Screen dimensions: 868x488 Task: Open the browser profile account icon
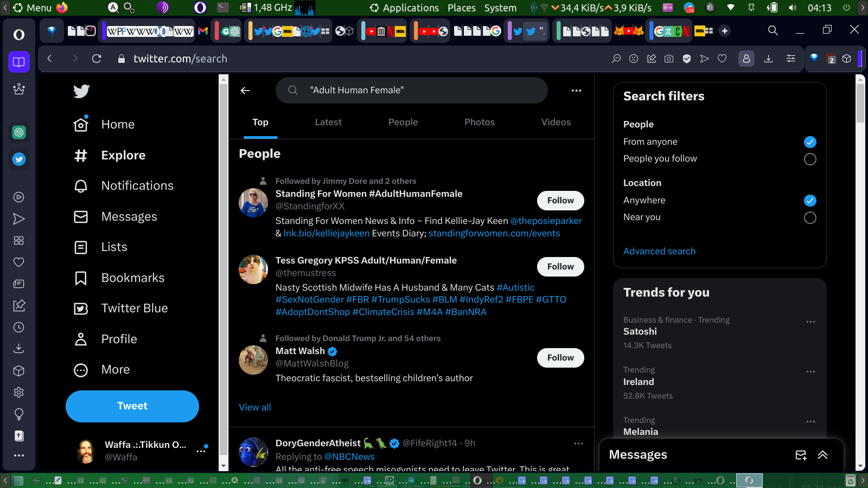(746, 59)
